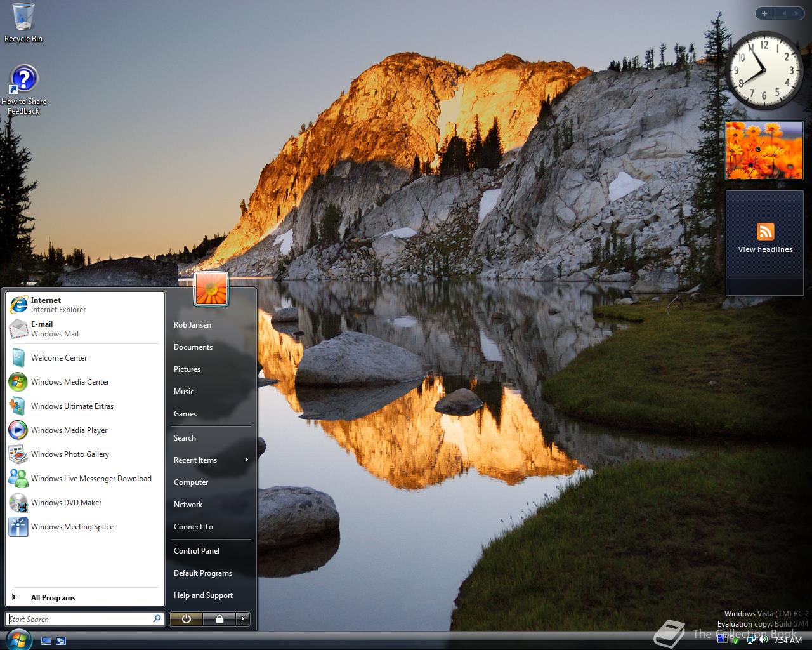Open How to Share Feedback shortcut
The image size is (812, 650).
[24, 90]
